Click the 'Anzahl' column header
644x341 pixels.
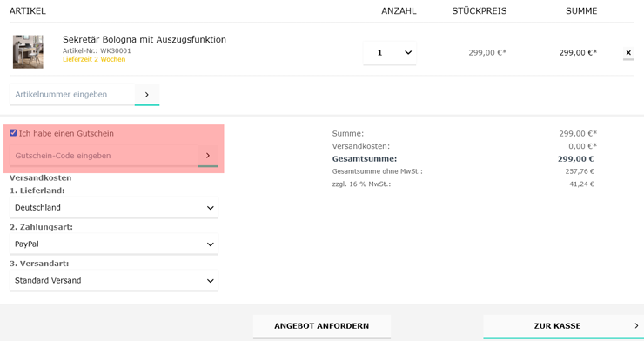[x=399, y=11]
